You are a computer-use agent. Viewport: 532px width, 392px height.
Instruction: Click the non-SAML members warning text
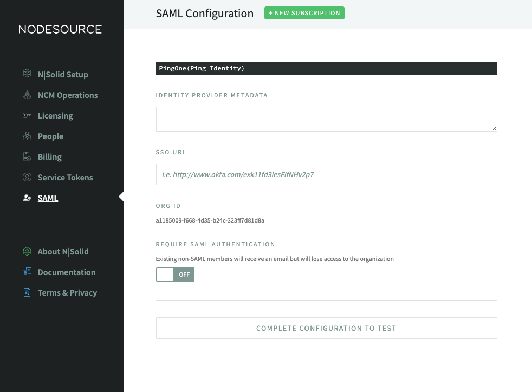[x=275, y=259]
